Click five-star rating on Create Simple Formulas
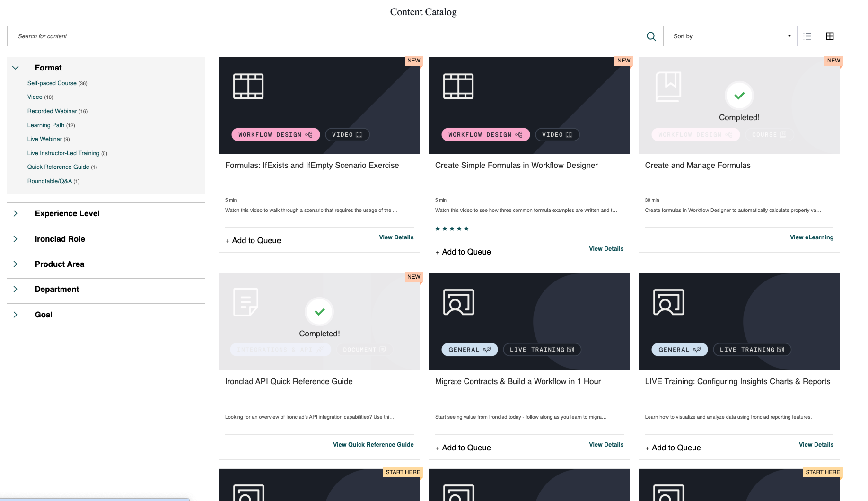Screen dimensions: 868x501 452,229
